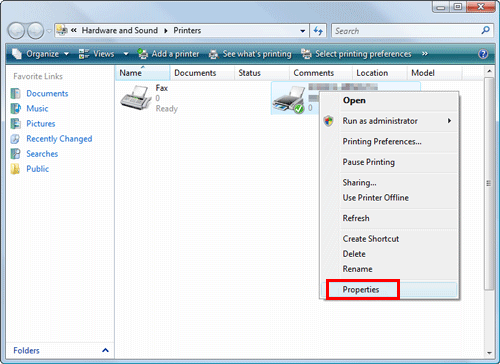
Task: Click arrow between Hardware and Sound and Printers
Action: point(166,31)
